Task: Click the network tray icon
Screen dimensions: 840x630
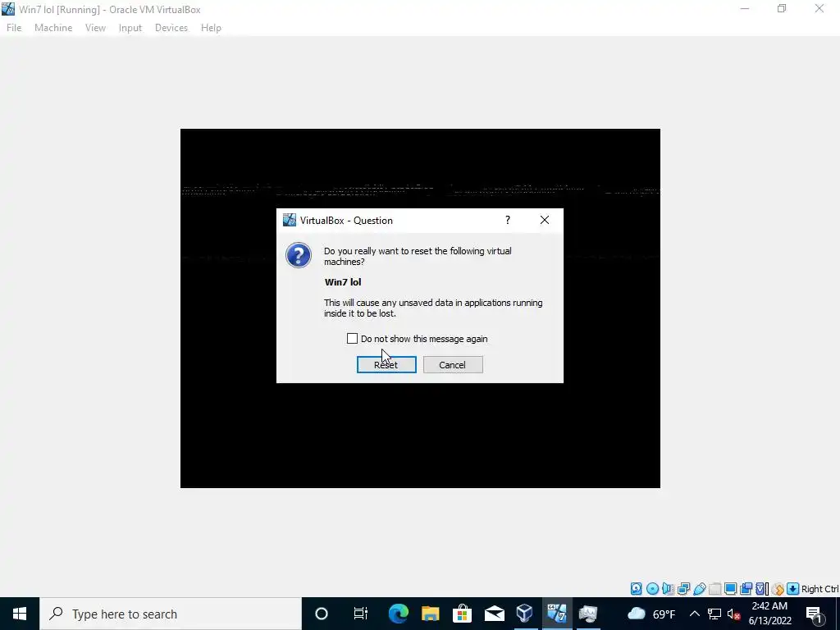Action: (x=714, y=614)
